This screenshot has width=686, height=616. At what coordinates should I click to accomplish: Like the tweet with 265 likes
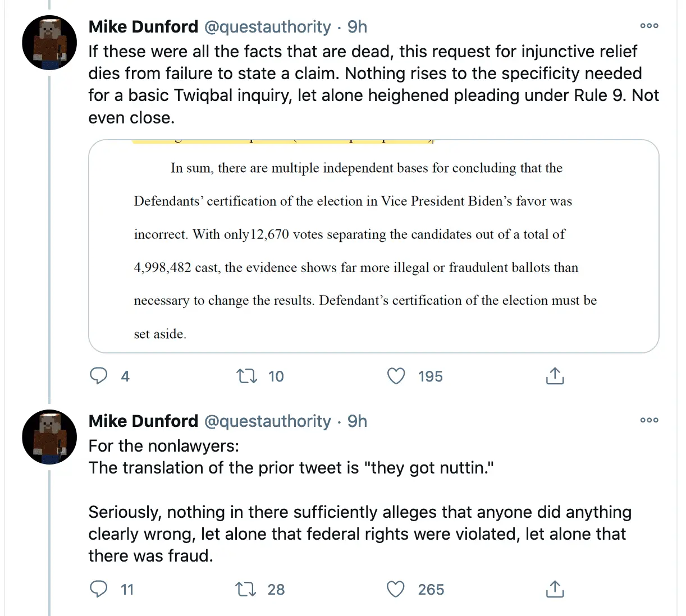pyautogui.click(x=396, y=589)
